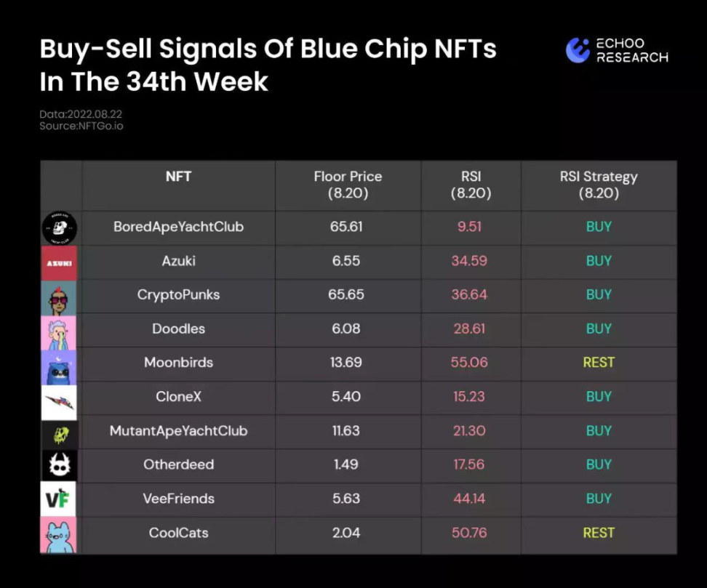Click the CloneX collection icon
This screenshot has height=588, width=707.
pos(59,398)
